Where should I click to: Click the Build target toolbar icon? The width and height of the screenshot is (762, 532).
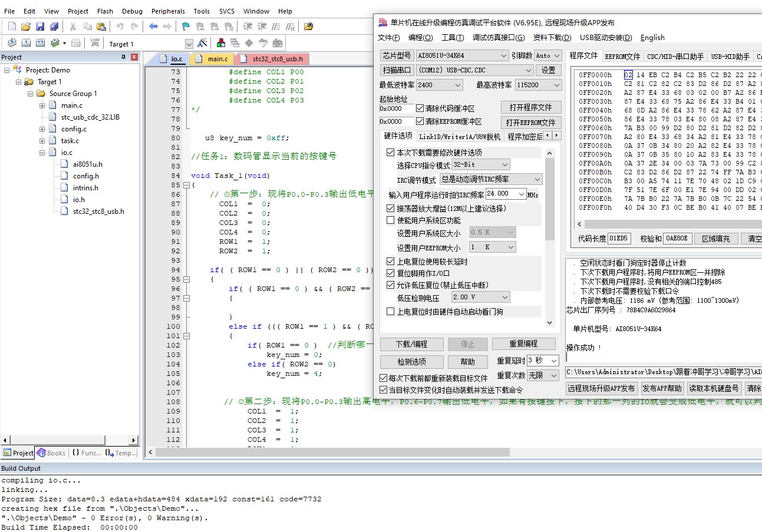pyautogui.click(x=26, y=43)
